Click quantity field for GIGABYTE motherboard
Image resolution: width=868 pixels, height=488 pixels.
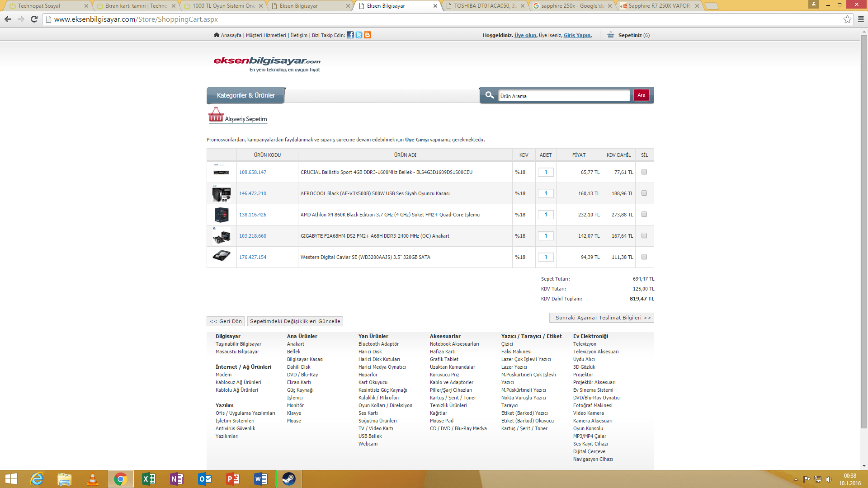(546, 236)
